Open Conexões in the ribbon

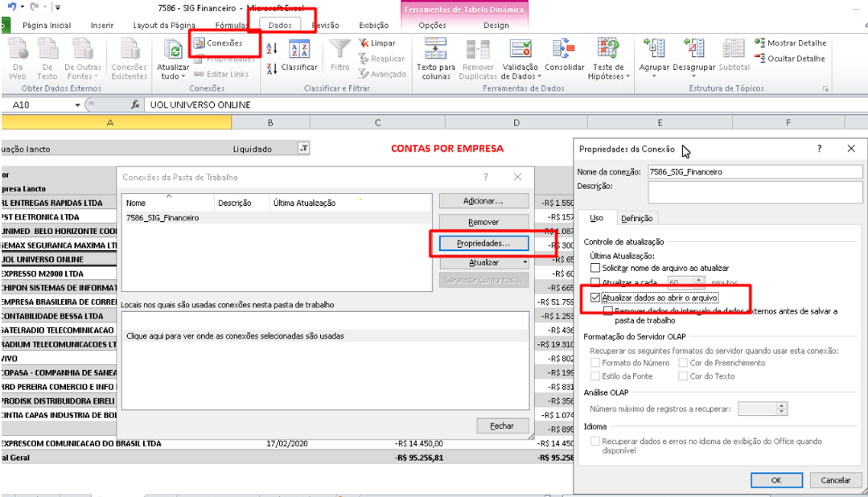coord(218,43)
